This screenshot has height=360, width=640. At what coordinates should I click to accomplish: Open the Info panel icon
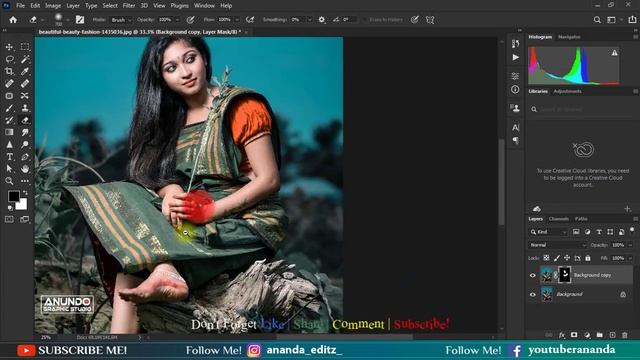coord(516,89)
